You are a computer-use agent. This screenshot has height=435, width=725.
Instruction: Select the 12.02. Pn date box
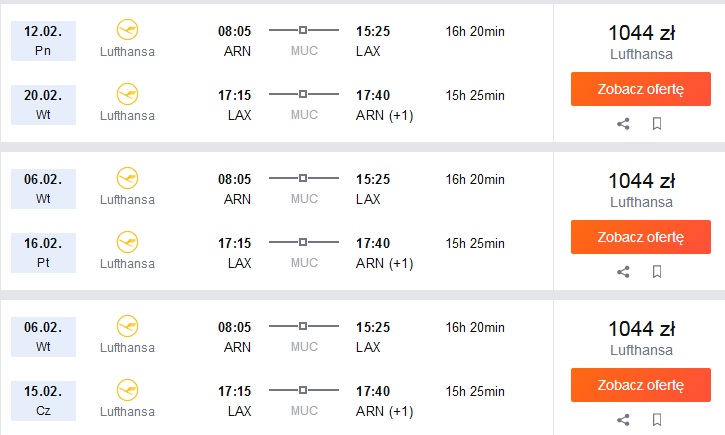(x=43, y=41)
